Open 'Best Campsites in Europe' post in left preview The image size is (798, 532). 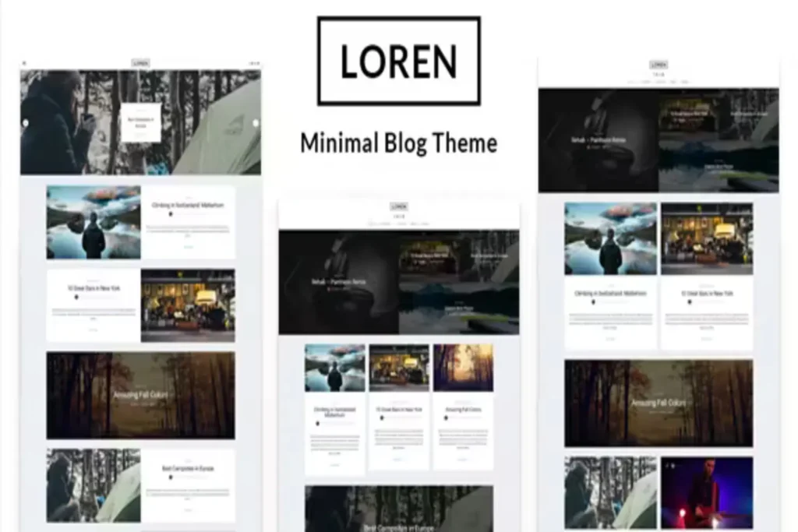tap(188, 469)
